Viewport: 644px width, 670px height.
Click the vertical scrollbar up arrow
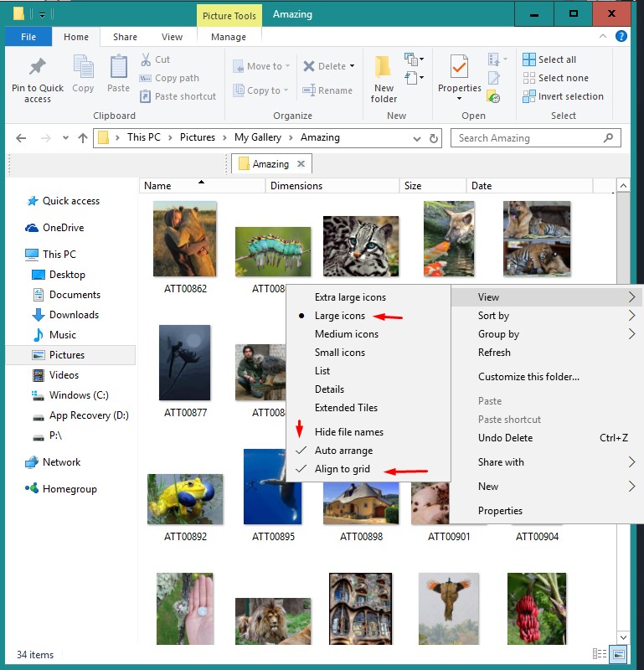pyautogui.click(x=623, y=186)
